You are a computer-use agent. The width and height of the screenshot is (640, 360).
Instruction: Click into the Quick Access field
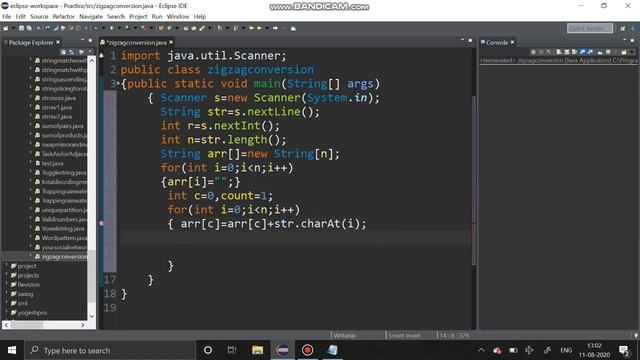[x=590, y=28]
